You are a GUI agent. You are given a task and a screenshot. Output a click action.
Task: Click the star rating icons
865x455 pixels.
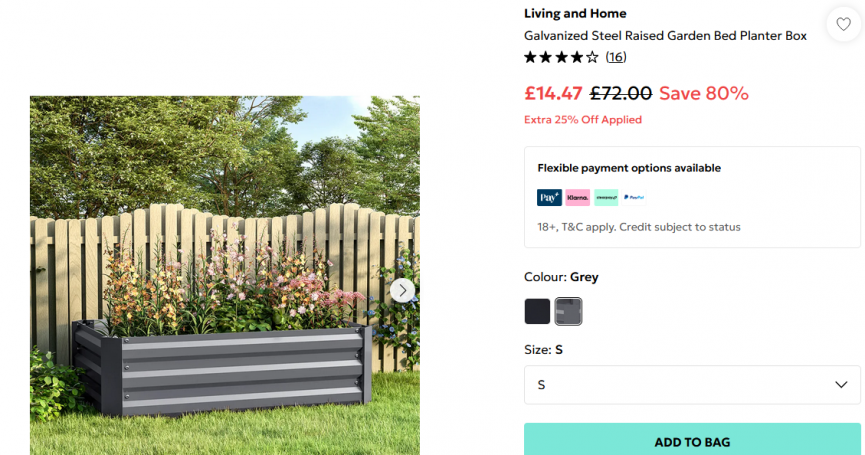561,57
